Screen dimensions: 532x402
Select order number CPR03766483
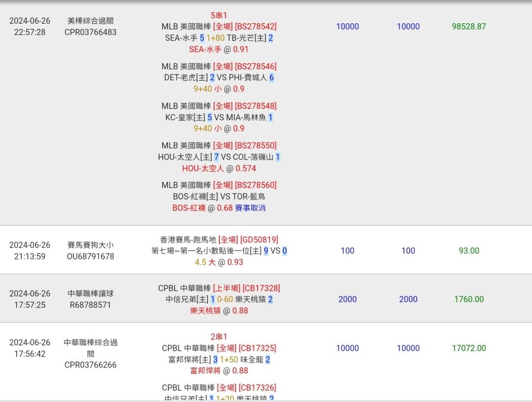(90, 32)
